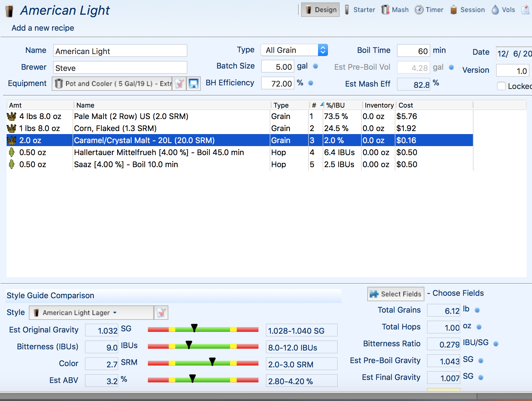Open the Timer tab

click(x=429, y=10)
